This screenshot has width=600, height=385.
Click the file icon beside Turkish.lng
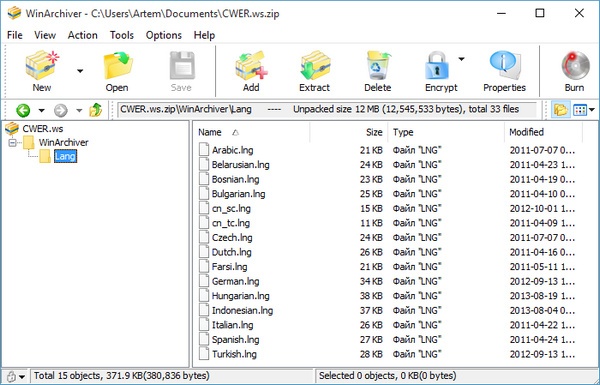click(x=204, y=354)
